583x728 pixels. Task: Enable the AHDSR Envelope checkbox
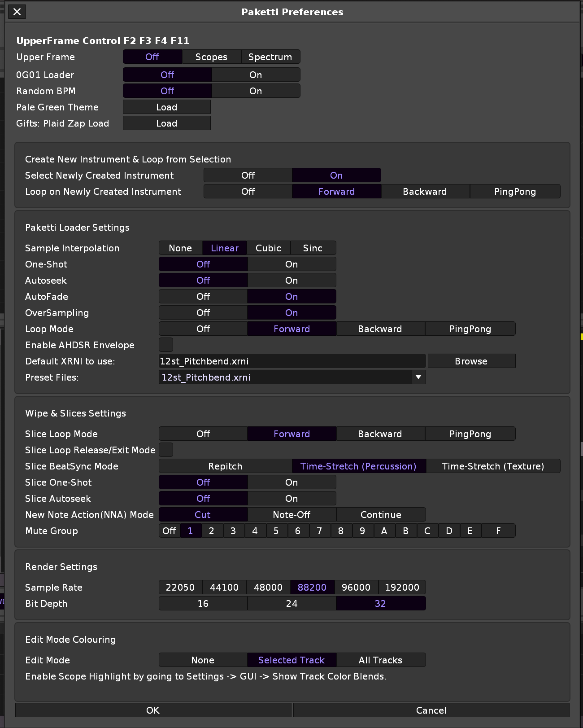pyautogui.click(x=166, y=345)
